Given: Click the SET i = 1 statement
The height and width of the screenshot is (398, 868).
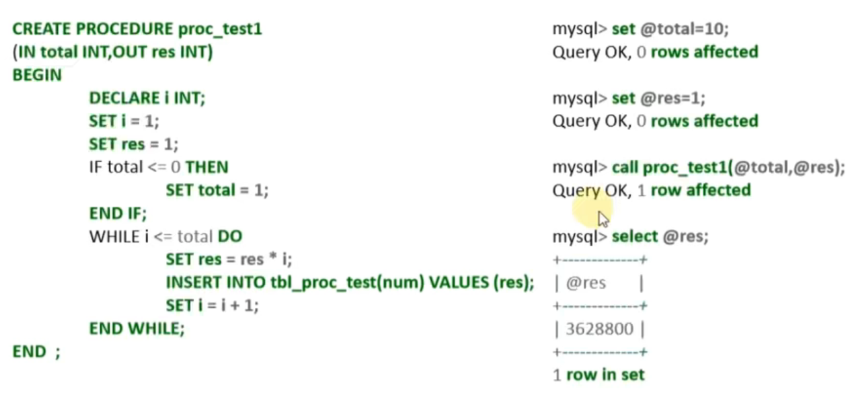Looking at the screenshot, I should (124, 121).
